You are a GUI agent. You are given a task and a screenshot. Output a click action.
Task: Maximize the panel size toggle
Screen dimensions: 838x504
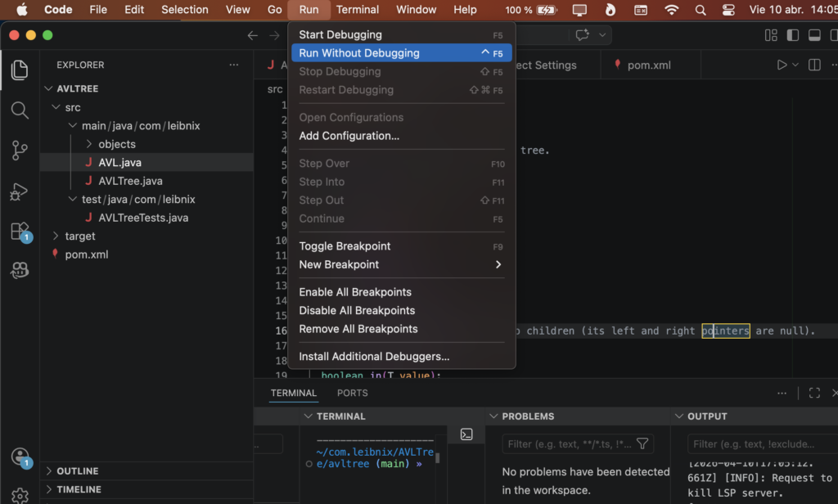(x=813, y=394)
